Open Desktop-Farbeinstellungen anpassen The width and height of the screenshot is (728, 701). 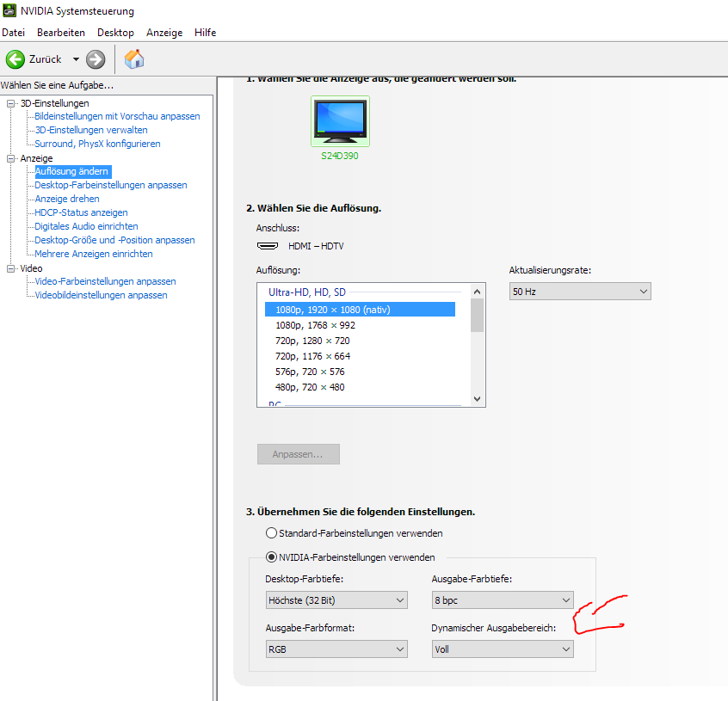coord(111,185)
